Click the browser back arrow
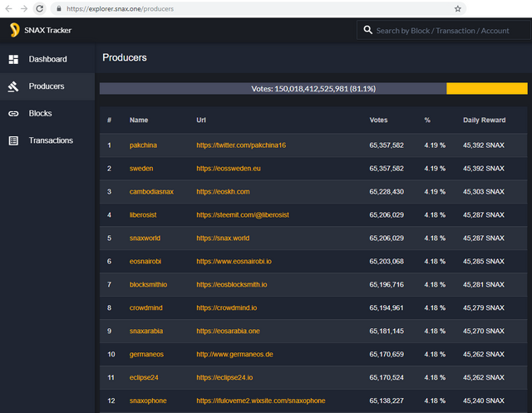 click(8, 9)
